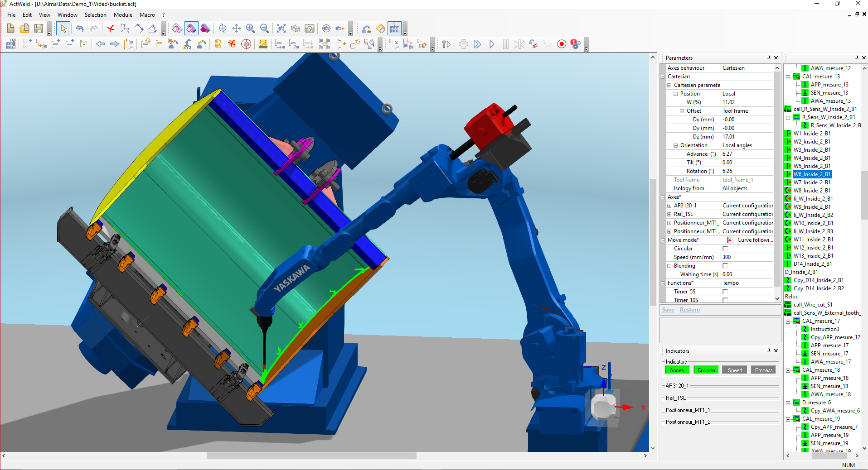
Task: Collapse the Offset group
Action: [682, 111]
